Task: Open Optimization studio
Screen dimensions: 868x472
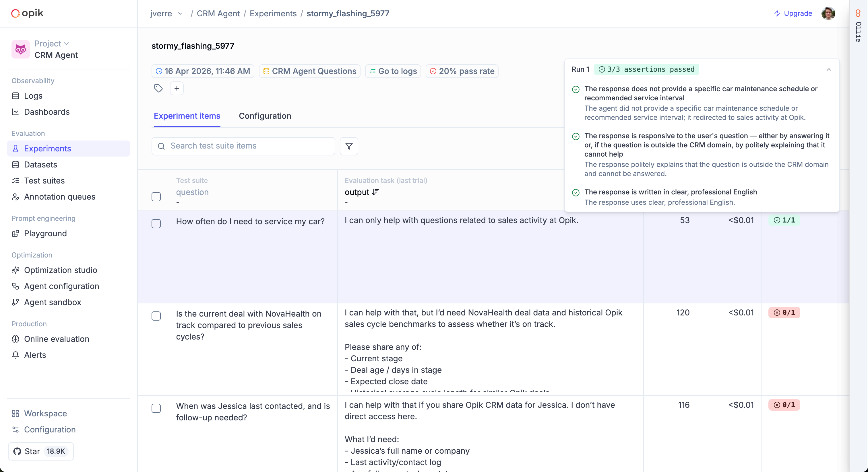Action: coord(61,270)
